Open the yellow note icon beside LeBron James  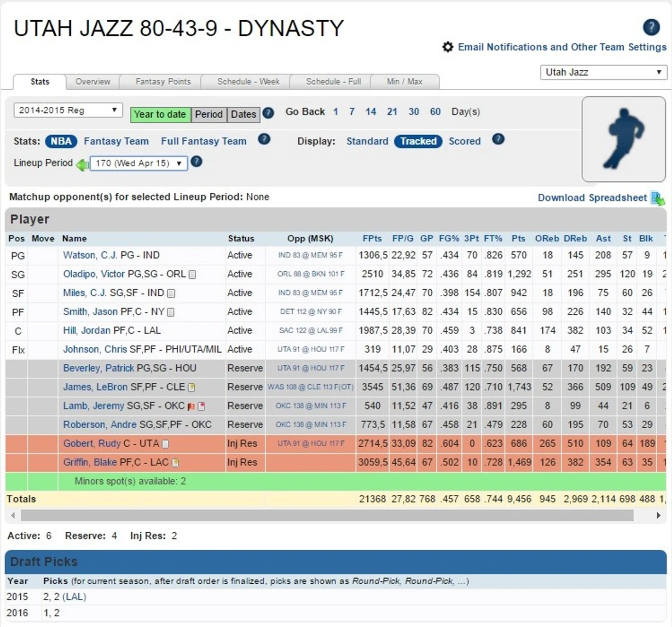click(192, 387)
